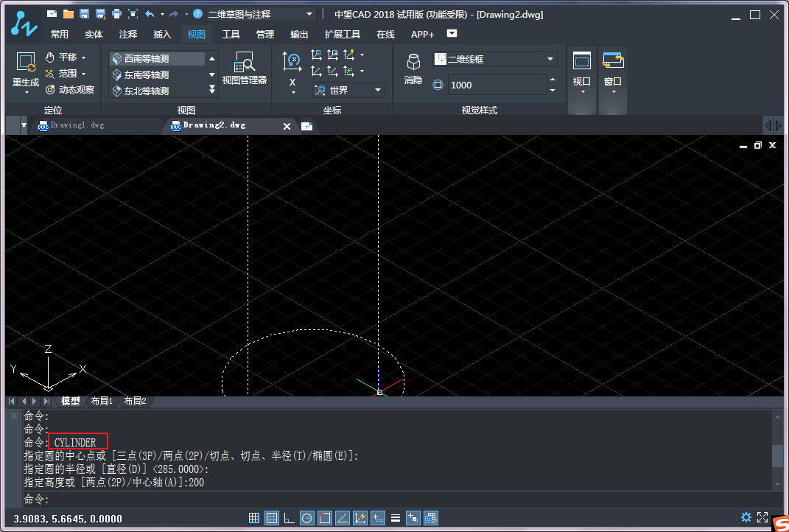Open the 二维线框 visual style dropdown
This screenshot has height=532, width=789.
coord(549,57)
